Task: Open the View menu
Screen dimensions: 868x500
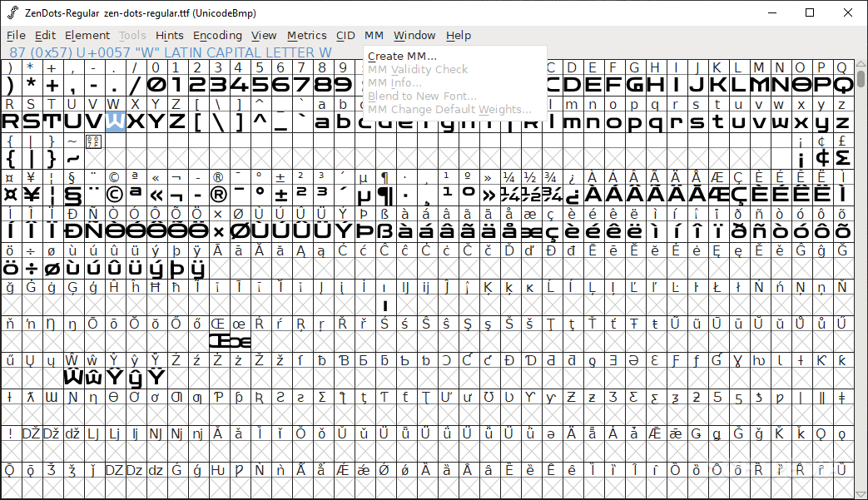Action: (264, 36)
